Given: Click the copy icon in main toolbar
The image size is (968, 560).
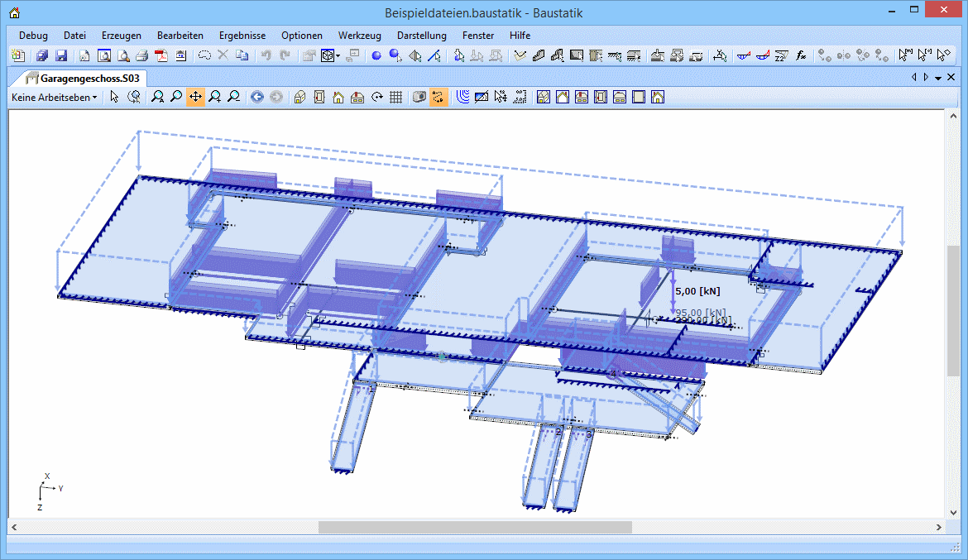Looking at the screenshot, I should coord(242,56).
